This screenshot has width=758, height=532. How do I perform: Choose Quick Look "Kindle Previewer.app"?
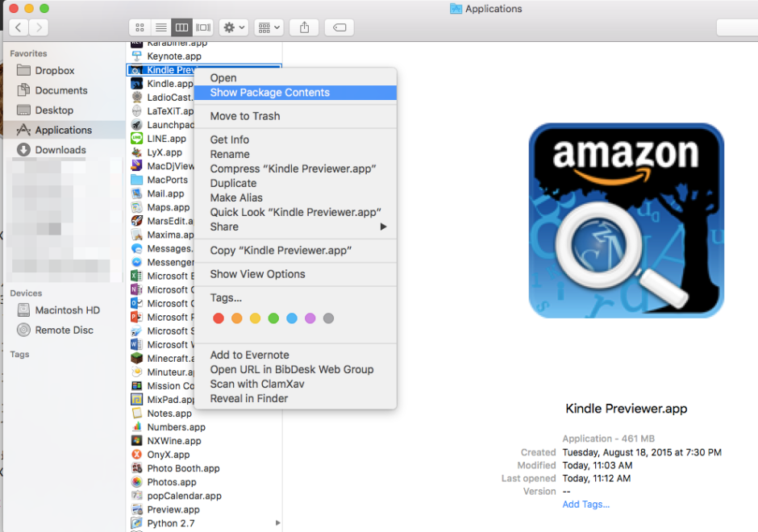[295, 212]
